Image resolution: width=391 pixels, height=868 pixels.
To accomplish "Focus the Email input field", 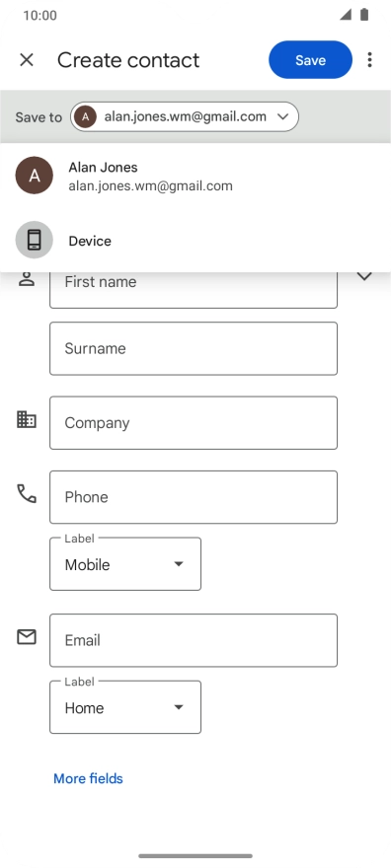I will (194, 640).
